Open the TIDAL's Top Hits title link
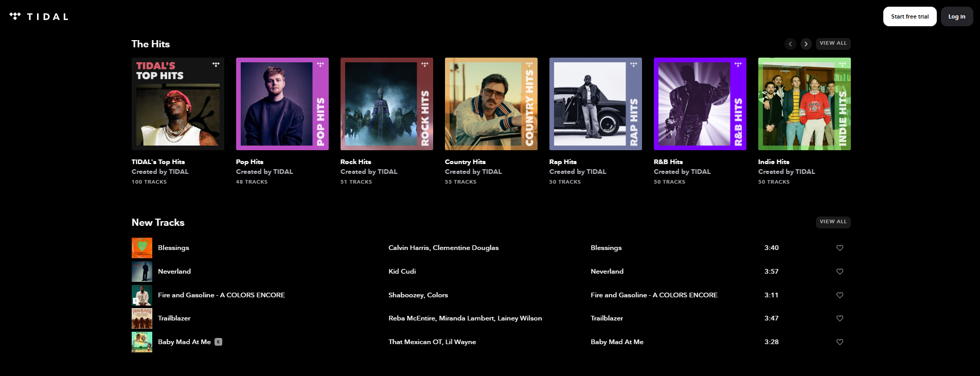This screenshot has width=980, height=376. [158, 162]
